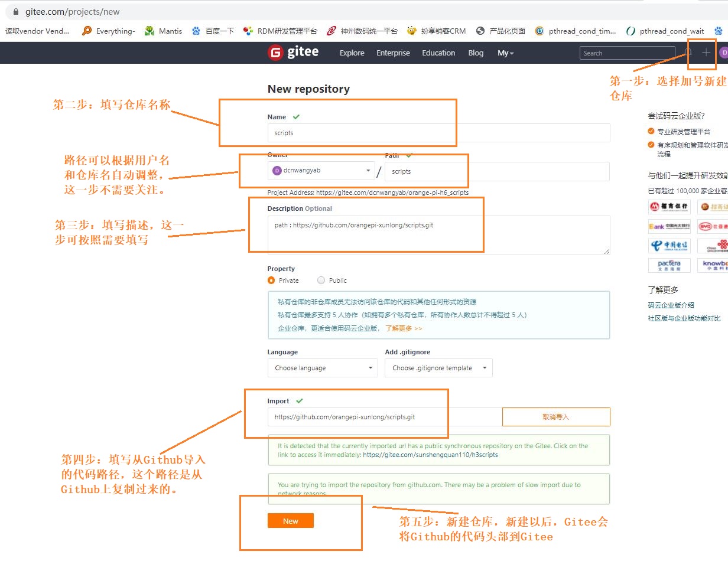Click the 取消导入 button
This screenshot has width=728, height=561.
(556, 417)
